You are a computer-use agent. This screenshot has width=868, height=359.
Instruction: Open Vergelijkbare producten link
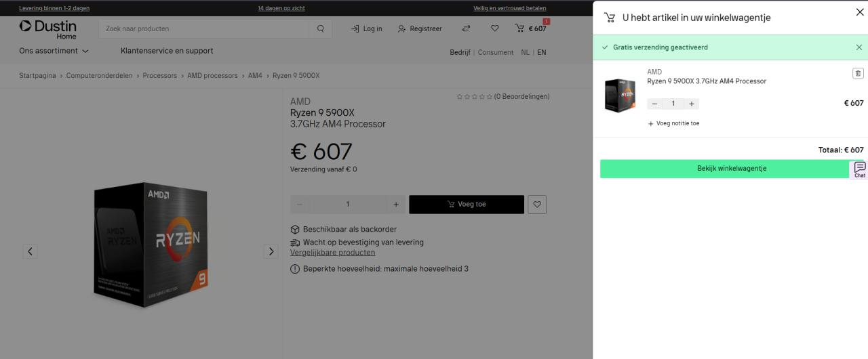pos(332,253)
